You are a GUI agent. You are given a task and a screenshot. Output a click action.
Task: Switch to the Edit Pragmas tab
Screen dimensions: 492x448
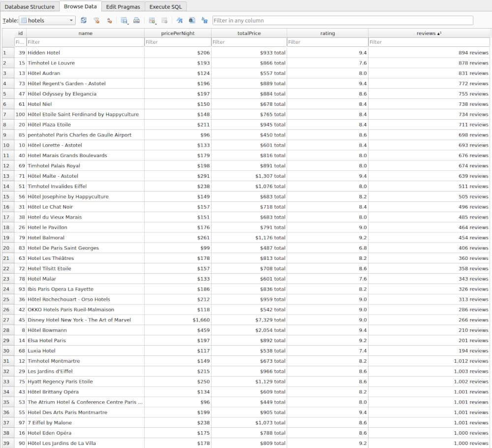pyautogui.click(x=123, y=6)
